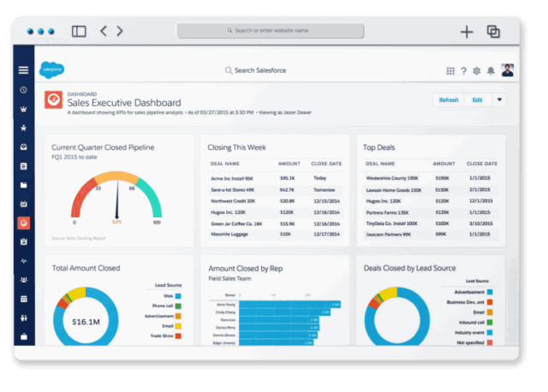Click the browser address search field
Screen dimensions: 548x392
tap(271, 31)
